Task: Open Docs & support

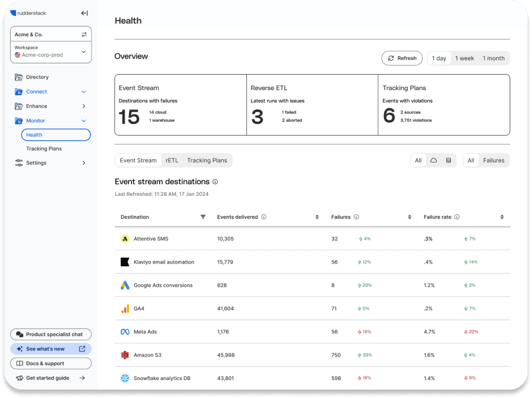Action: click(x=51, y=364)
